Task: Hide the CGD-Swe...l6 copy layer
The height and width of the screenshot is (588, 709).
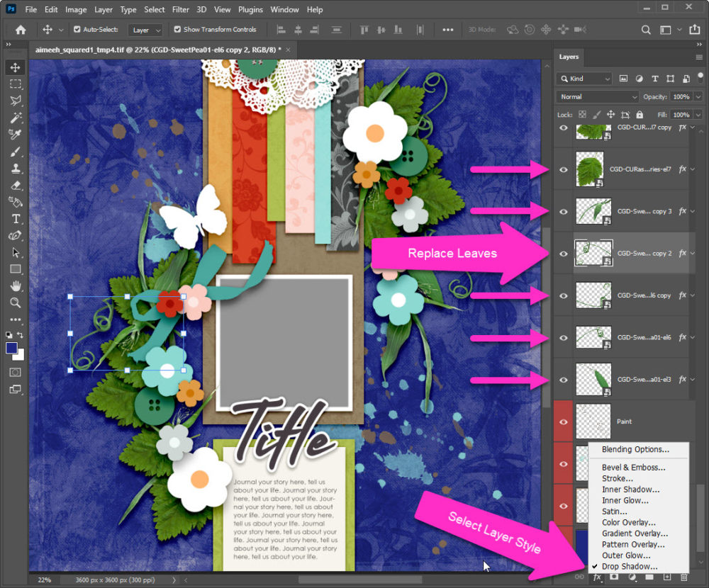Action: pos(564,295)
